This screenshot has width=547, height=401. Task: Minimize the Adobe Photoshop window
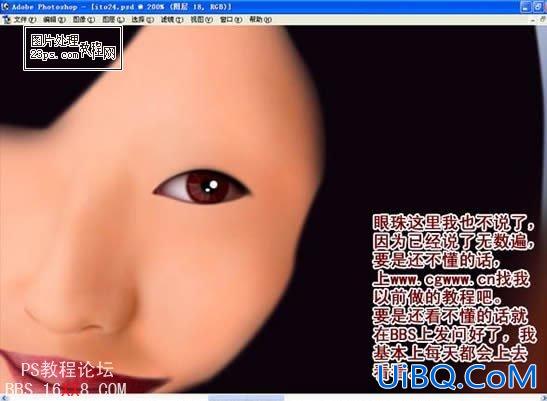pyautogui.click(x=526, y=7)
